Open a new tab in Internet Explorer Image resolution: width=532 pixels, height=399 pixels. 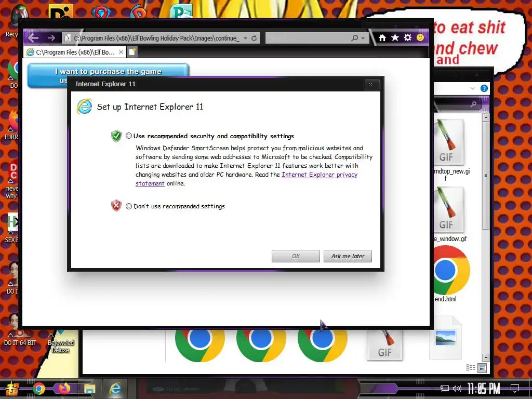[132, 52]
